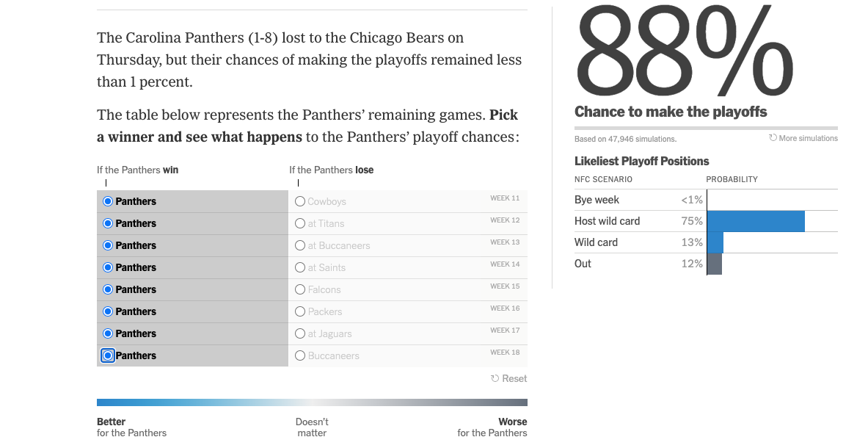Screen dimensions: 868x448
Task: Pick Panthers over Packers in Week 16
Action: (x=108, y=311)
